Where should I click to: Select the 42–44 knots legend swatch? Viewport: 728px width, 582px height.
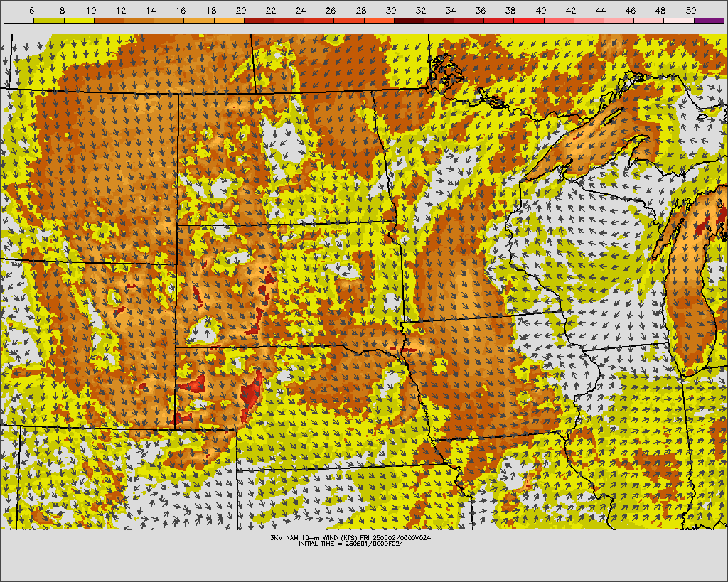(x=589, y=21)
